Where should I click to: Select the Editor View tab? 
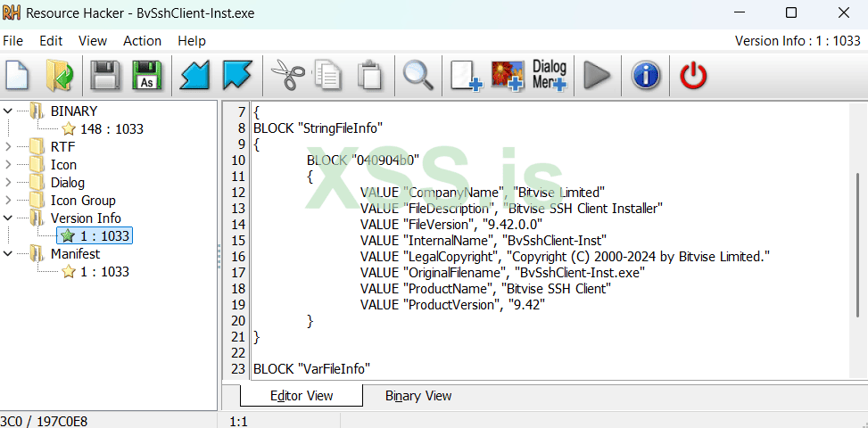302,396
